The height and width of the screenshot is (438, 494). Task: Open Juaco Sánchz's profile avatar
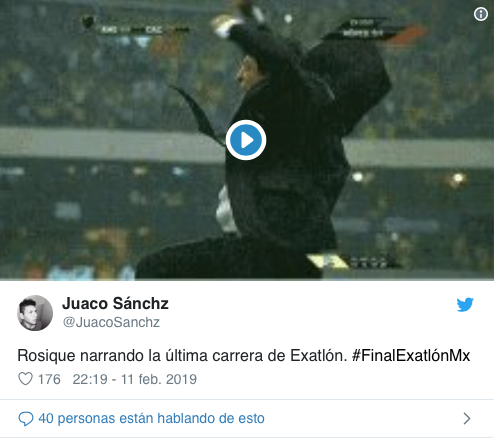point(35,313)
